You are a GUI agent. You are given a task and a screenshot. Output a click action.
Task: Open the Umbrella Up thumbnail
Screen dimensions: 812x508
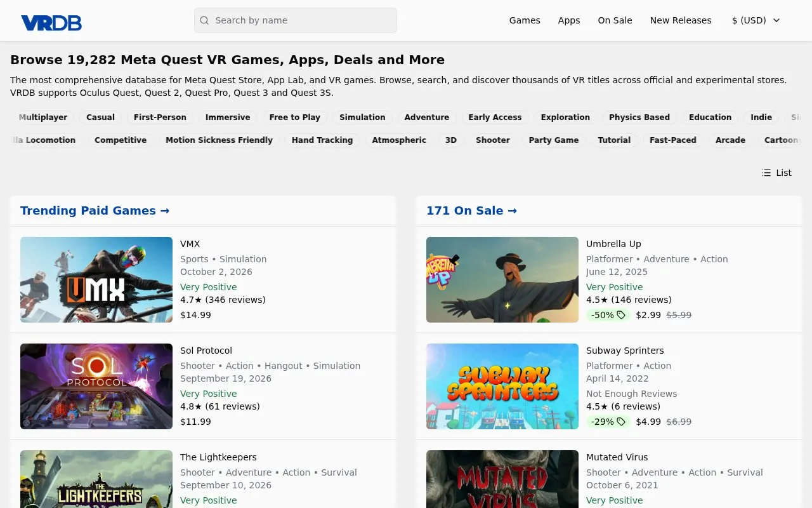point(502,279)
